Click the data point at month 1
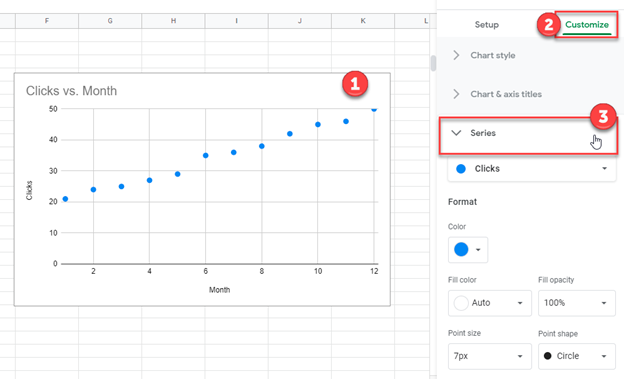 65,199
